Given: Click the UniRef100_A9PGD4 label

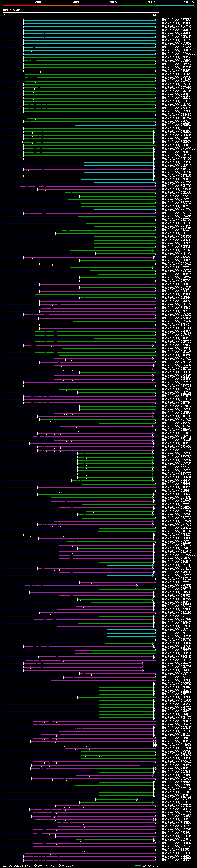Looking at the screenshot, I should click(x=176, y=477).
